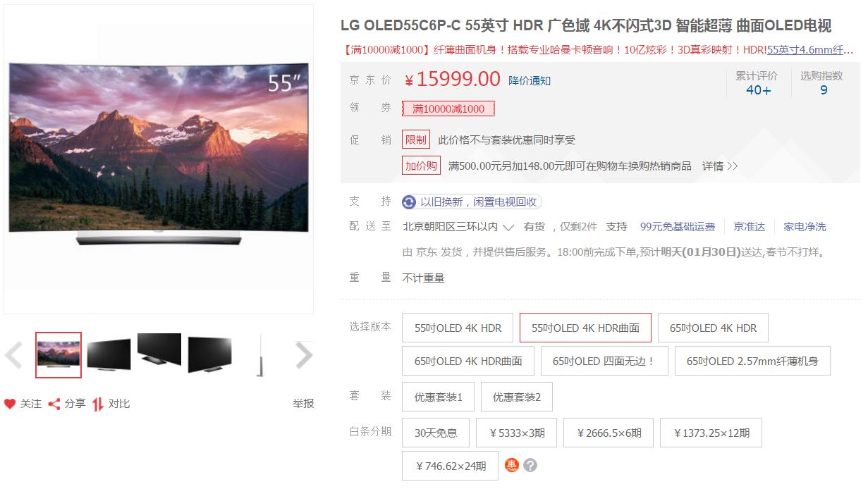868x489 pixels.
Task: Click the orange 惠 badge icon
Action: pyautogui.click(x=512, y=466)
